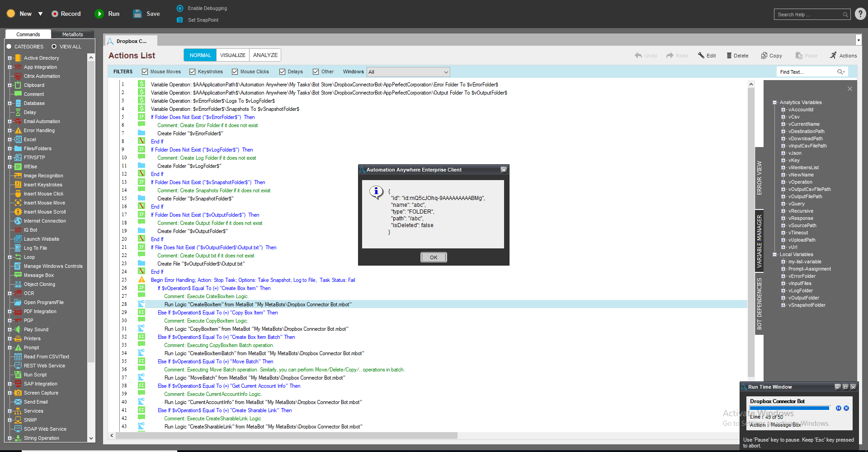This screenshot has width=868, height=452.
Task: Close the variable side panel
Action: (850, 89)
